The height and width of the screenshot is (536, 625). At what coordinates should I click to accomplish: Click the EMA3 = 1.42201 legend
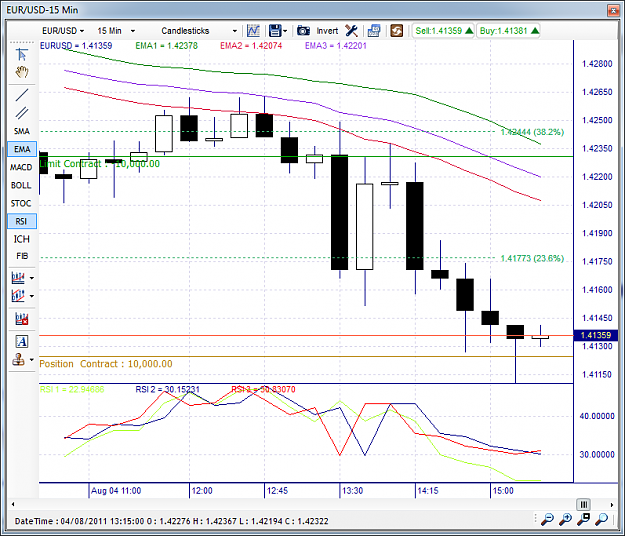pos(336,46)
